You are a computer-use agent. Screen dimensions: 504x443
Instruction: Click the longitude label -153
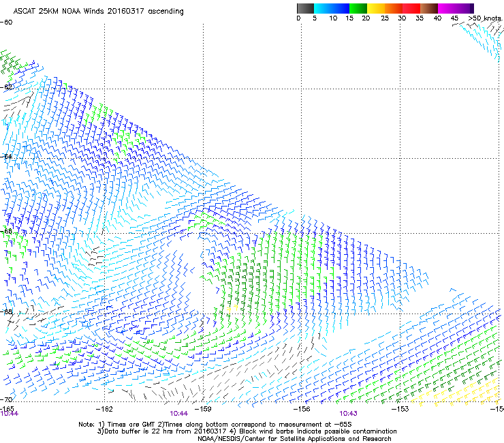point(400,409)
